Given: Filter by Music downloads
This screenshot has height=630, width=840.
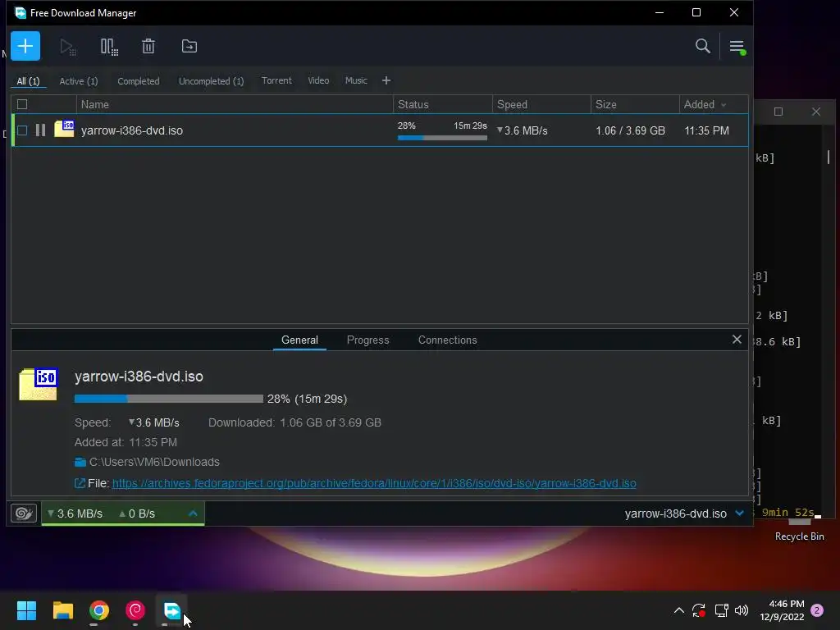Looking at the screenshot, I should click(x=356, y=80).
